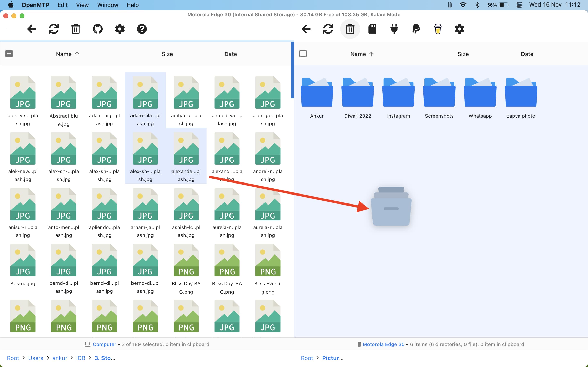Click the GitHub icon in toolbar
This screenshot has width=588, height=367.
[98, 29]
